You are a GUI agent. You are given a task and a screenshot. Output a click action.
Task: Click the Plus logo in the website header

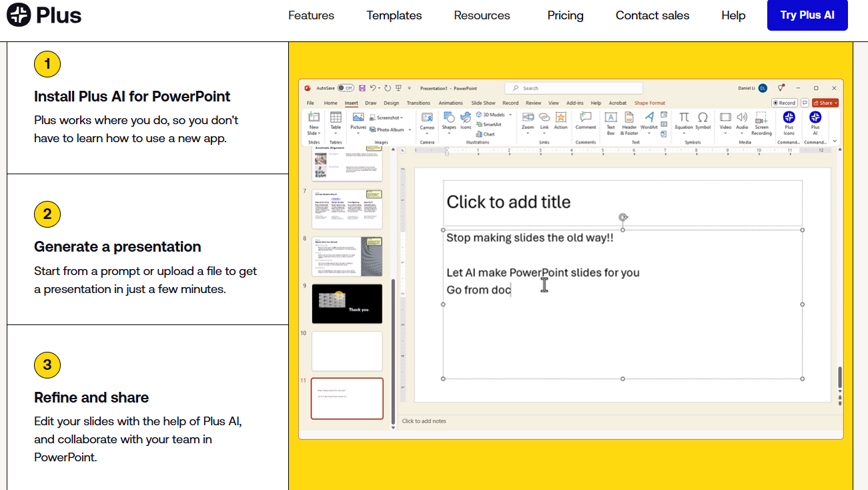click(44, 14)
